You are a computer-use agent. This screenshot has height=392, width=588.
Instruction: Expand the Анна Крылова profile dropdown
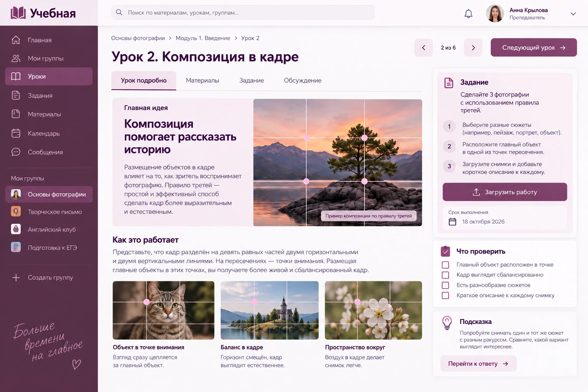click(x=573, y=14)
